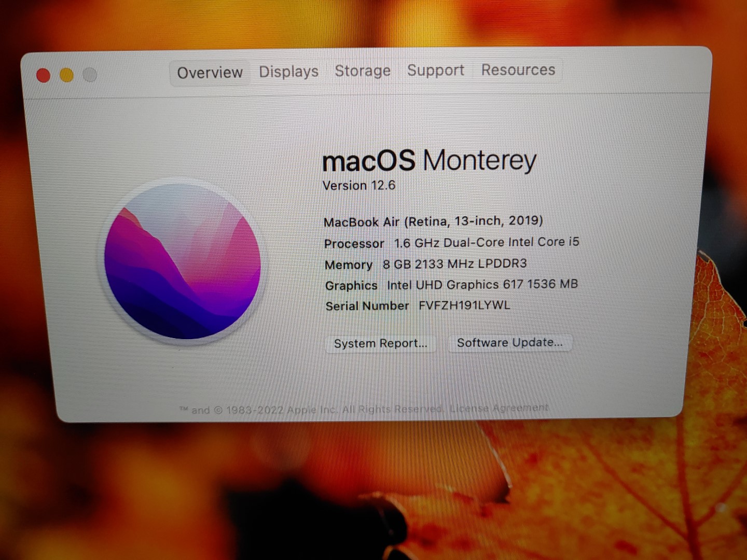Select the Resources tab
747x560 pixels.
coord(518,69)
